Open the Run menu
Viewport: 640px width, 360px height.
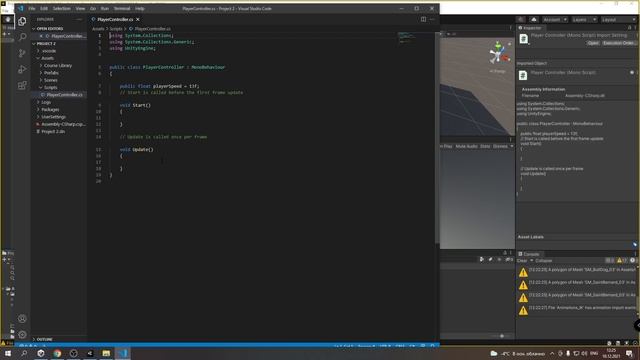[x=104, y=9]
